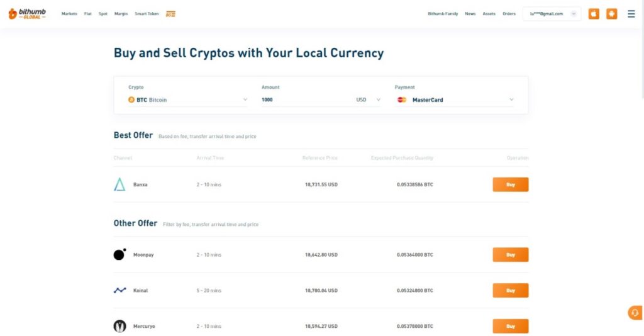Click the Mercuryo channel logo
The width and height of the screenshot is (644, 336).
pos(119,326)
